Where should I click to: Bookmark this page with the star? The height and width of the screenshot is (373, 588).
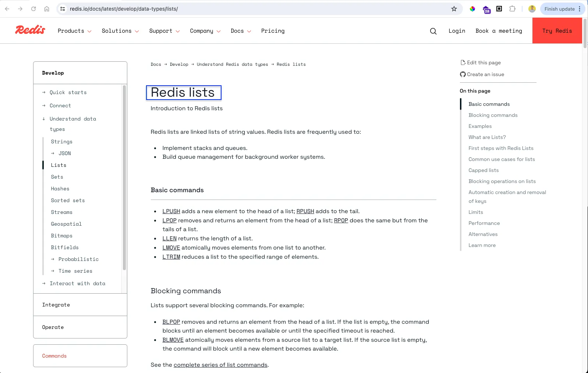point(454,9)
